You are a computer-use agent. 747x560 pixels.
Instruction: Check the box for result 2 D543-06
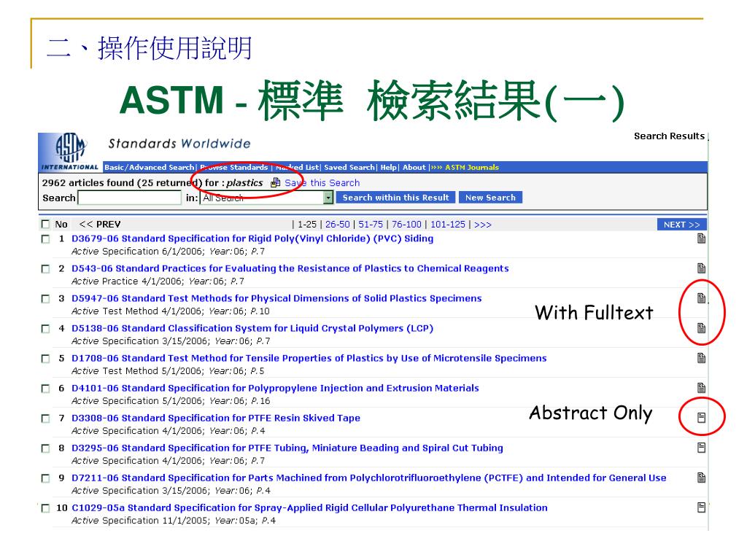(45, 269)
